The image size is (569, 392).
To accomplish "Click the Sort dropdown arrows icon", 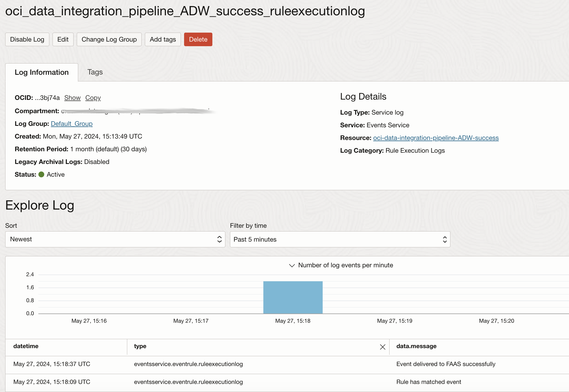I will [x=219, y=239].
